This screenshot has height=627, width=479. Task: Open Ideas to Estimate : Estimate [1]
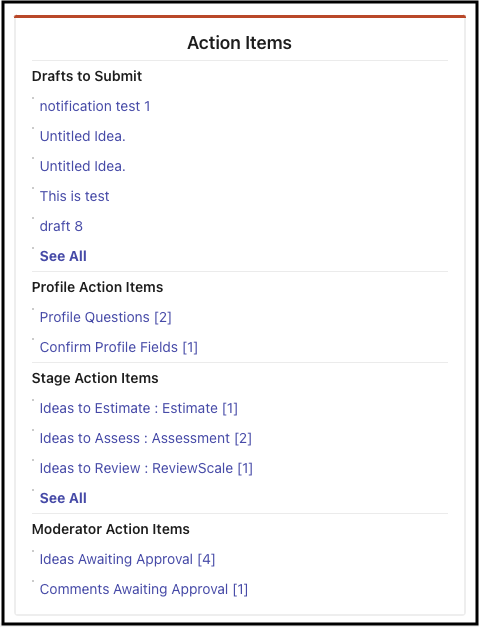click(x=139, y=409)
